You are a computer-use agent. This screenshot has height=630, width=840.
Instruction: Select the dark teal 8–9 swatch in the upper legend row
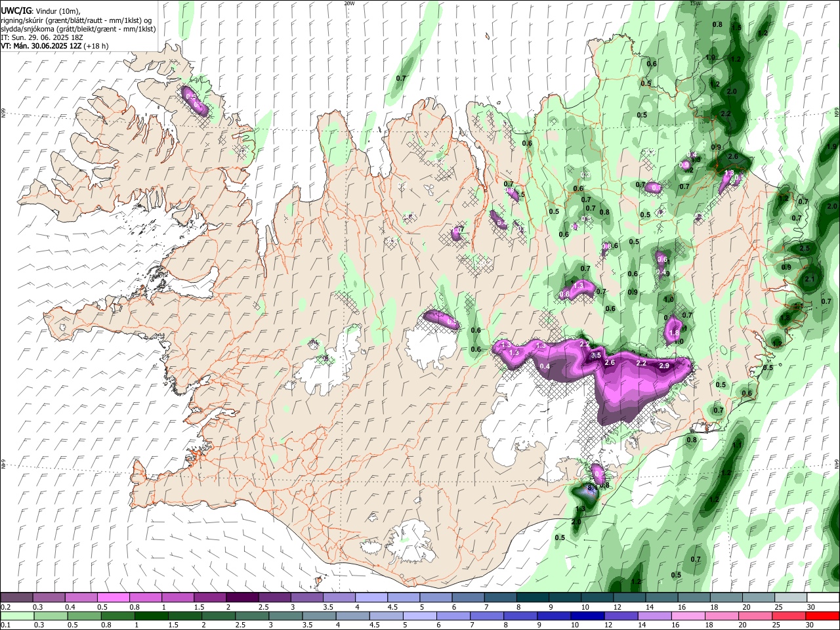click(x=532, y=598)
